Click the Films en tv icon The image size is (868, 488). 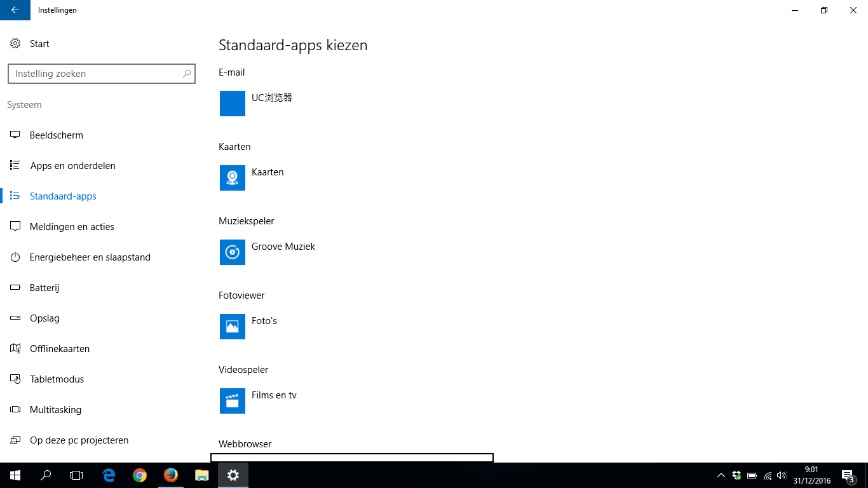tap(233, 401)
